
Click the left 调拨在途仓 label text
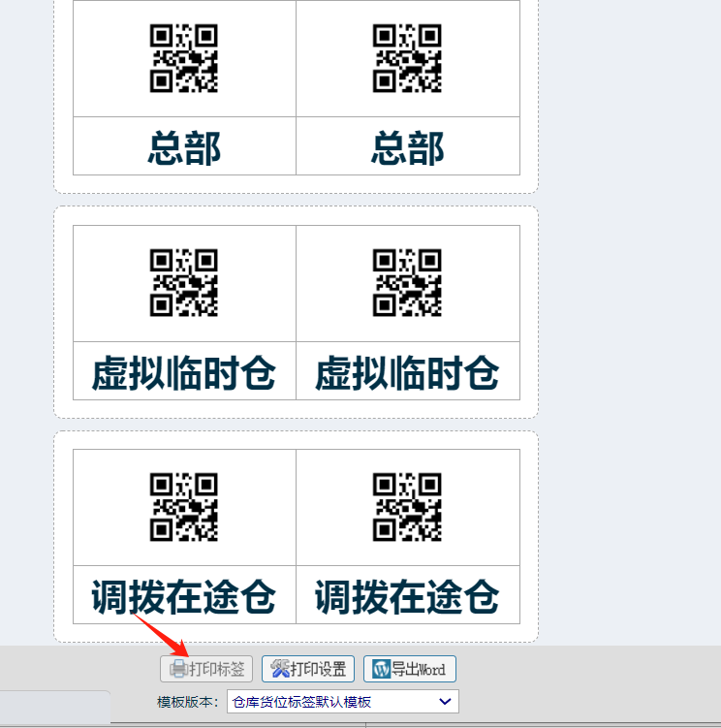click(184, 597)
